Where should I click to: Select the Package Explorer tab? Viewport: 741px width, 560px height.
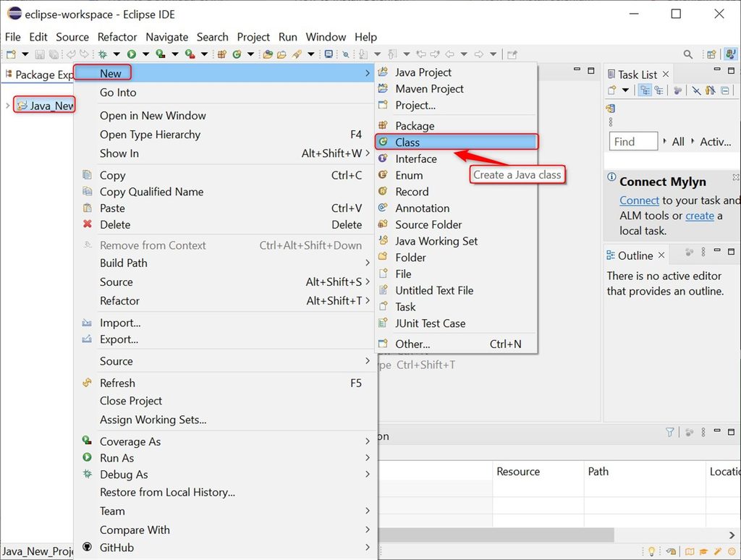click(39, 75)
